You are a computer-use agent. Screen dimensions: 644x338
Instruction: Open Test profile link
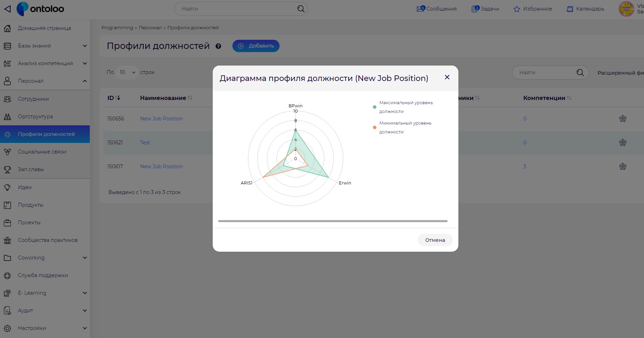[x=145, y=143]
